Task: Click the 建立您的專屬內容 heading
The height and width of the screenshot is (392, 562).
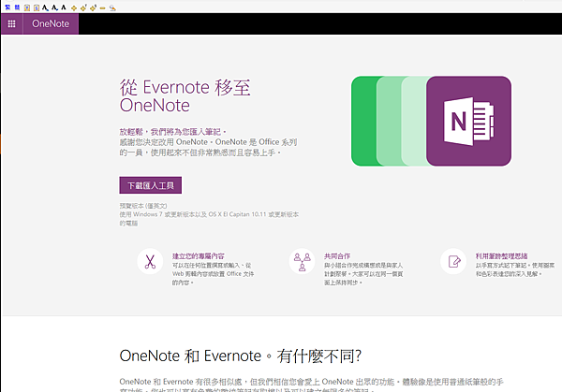Action: coord(199,256)
